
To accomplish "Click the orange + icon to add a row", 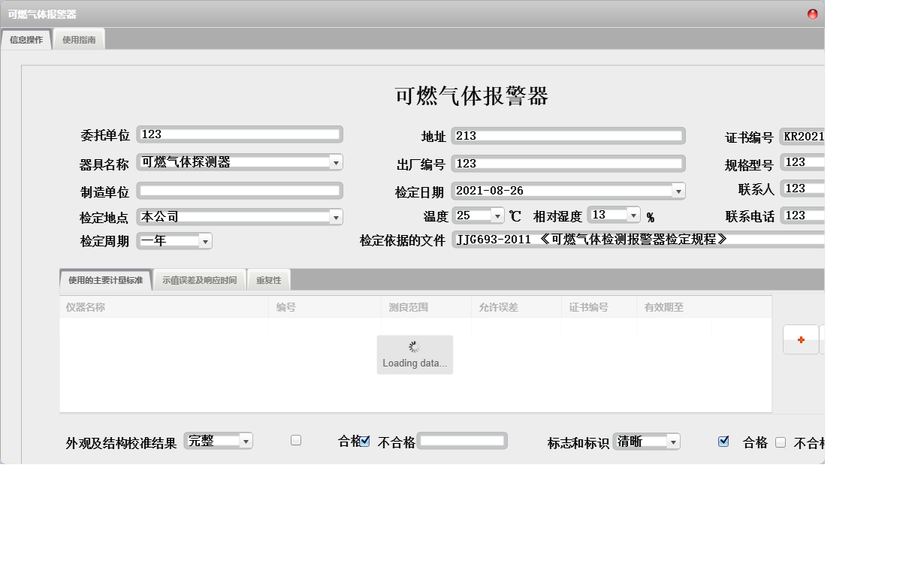I will [800, 339].
